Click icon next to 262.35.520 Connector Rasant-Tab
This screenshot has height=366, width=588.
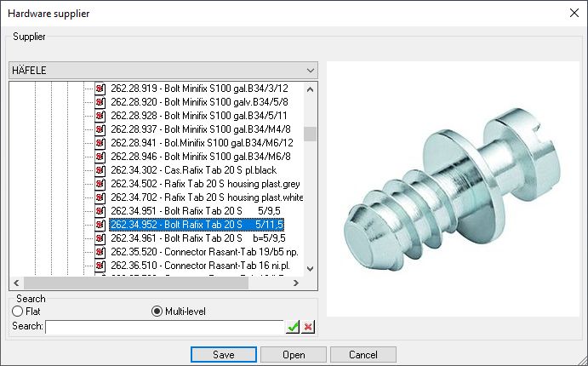(100, 252)
